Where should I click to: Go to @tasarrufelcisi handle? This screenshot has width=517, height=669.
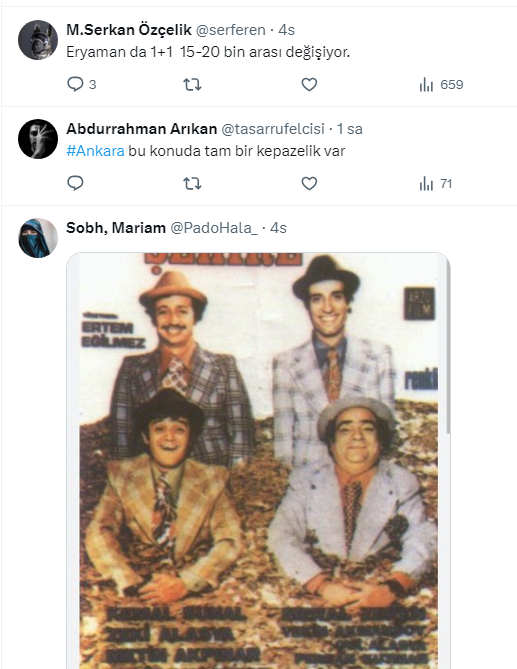click(x=273, y=129)
